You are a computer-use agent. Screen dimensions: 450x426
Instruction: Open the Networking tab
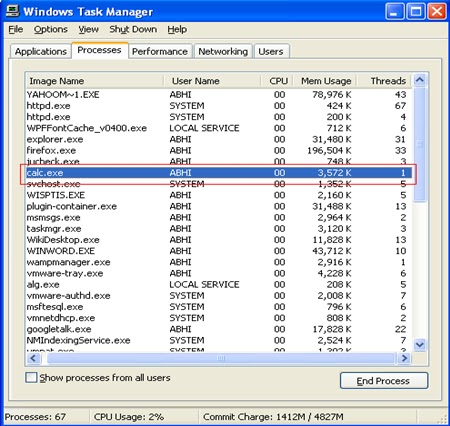[x=223, y=52]
